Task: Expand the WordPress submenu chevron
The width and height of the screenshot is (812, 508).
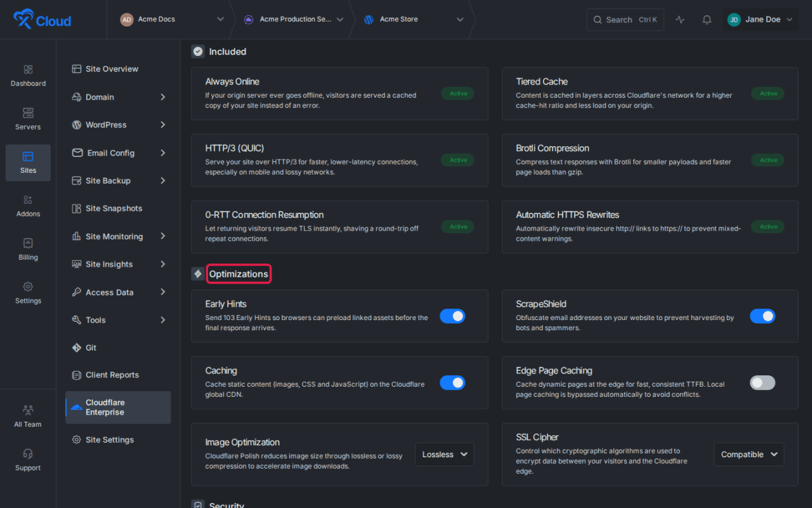Action: pos(163,125)
